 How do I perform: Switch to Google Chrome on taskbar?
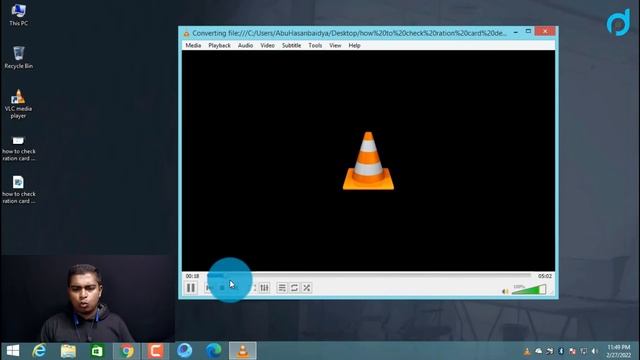click(x=127, y=351)
